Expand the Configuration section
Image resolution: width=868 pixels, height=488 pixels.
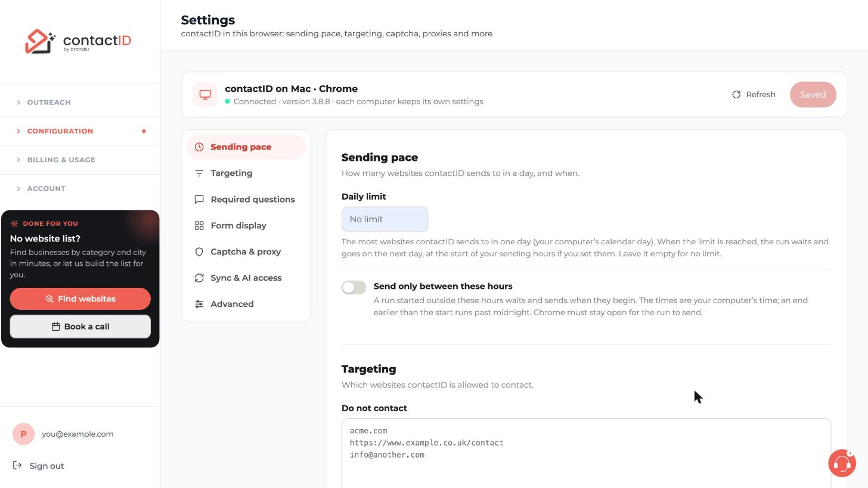(x=80, y=131)
